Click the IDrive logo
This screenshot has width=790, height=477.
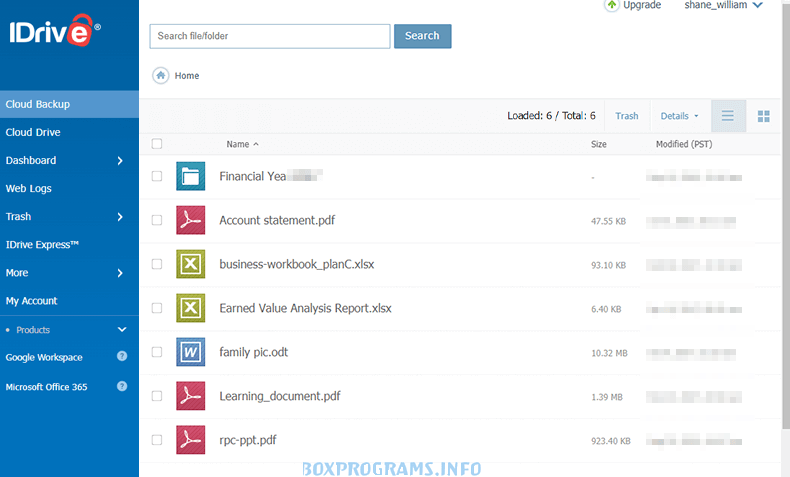(x=56, y=31)
